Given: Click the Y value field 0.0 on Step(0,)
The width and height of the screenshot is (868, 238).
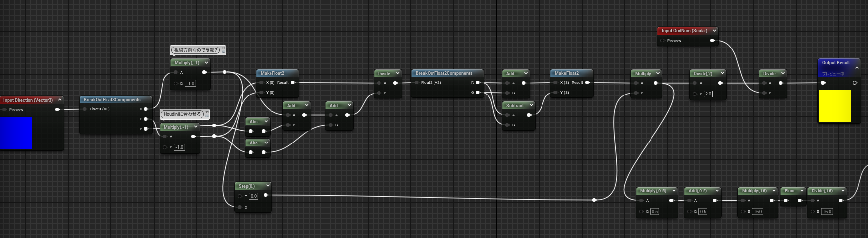Looking at the screenshot, I should coord(253,196).
